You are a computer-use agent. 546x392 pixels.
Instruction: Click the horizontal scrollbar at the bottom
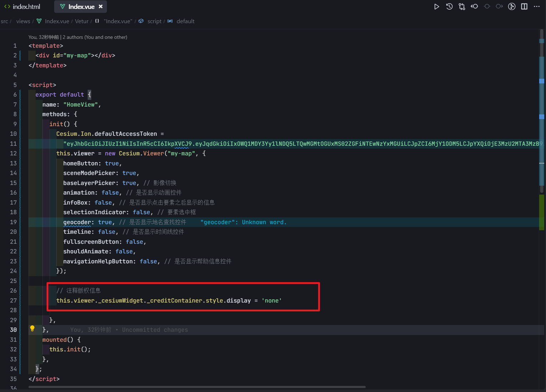click(197, 387)
